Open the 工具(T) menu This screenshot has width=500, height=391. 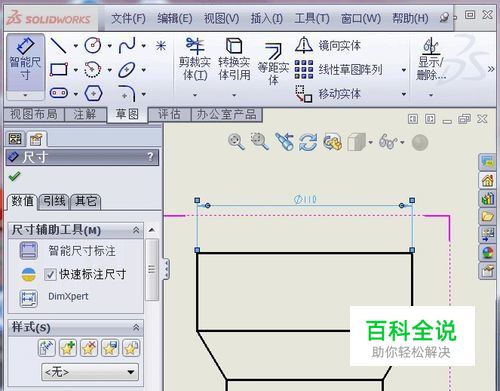click(312, 18)
